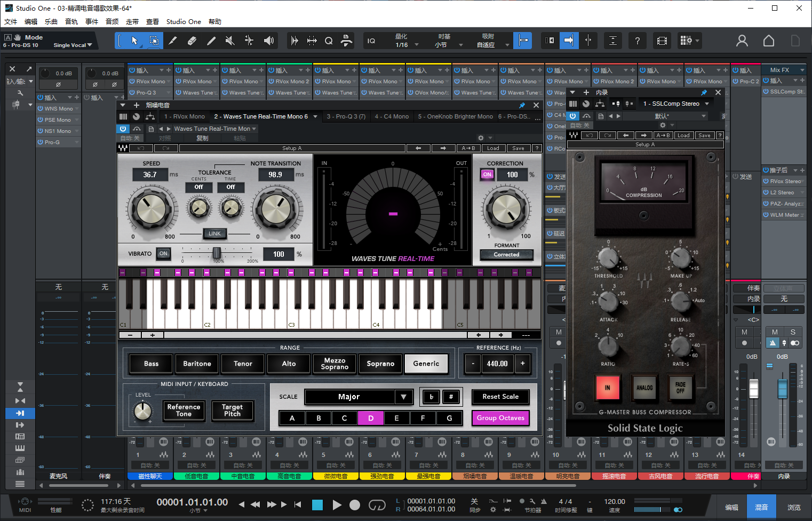
Task: Select the Eraser tool
Action: [192, 41]
